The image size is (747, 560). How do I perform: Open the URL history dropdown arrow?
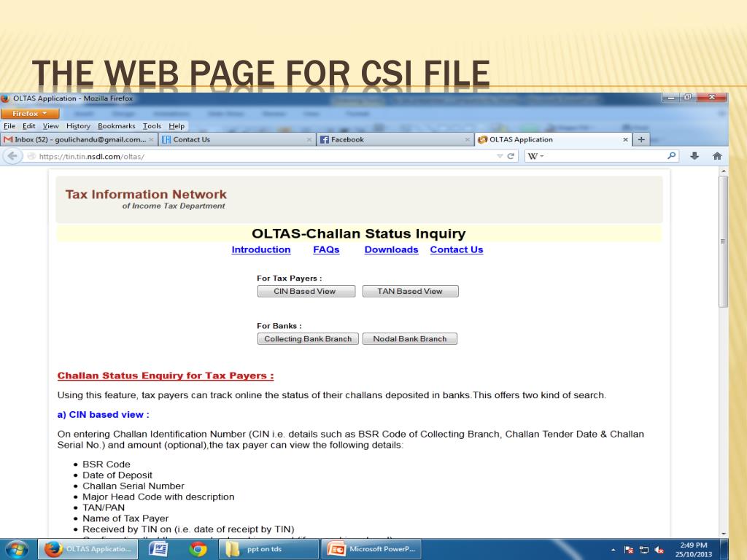tap(500, 156)
